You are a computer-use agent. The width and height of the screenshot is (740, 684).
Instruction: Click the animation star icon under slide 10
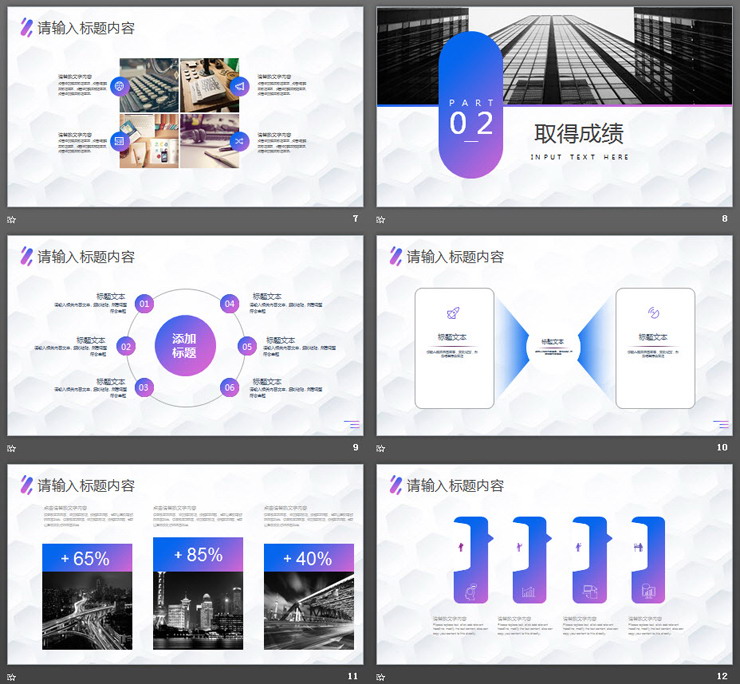pos(380,448)
